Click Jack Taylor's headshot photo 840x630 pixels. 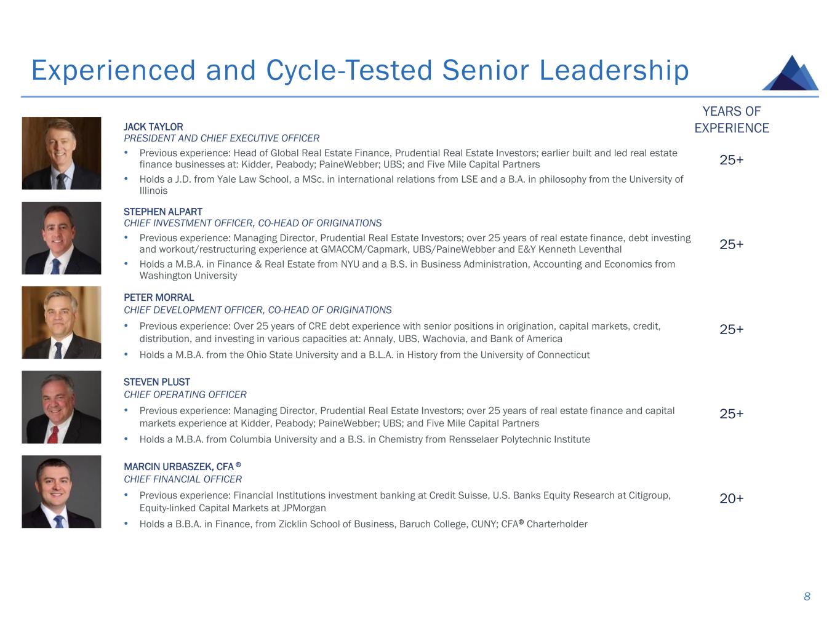(x=62, y=153)
